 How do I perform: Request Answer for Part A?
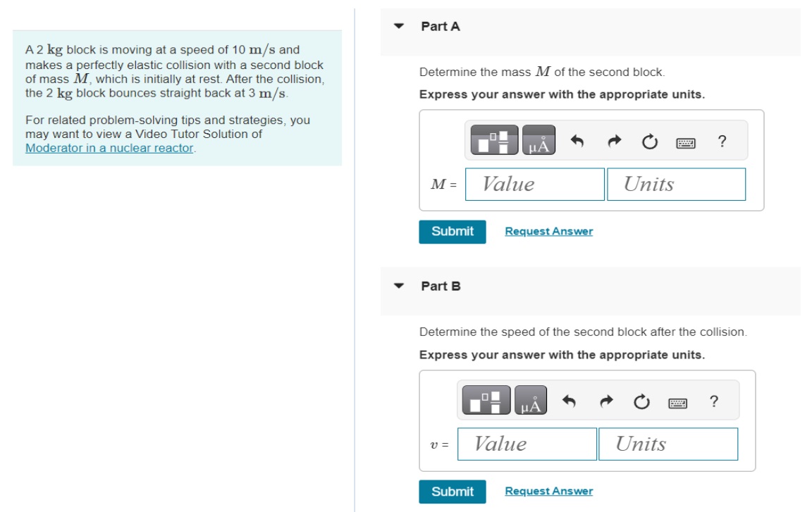548,232
